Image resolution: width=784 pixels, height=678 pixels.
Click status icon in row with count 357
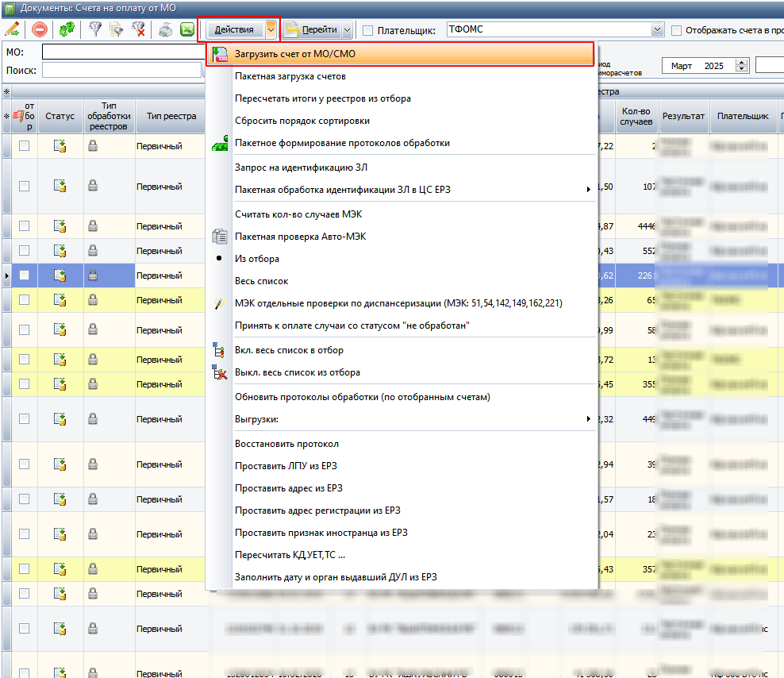tap(60, 569)
